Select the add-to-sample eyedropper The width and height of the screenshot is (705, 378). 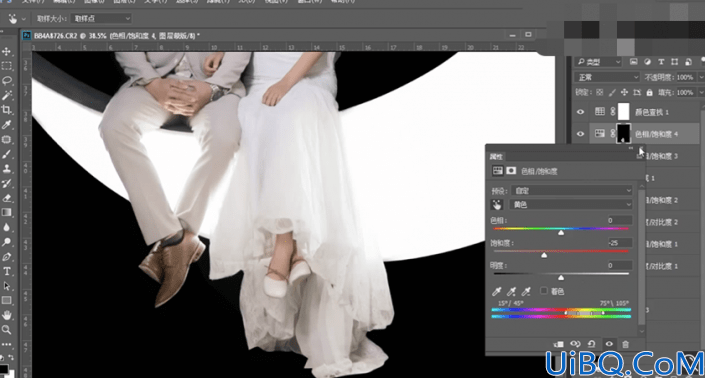click(511, 291)
